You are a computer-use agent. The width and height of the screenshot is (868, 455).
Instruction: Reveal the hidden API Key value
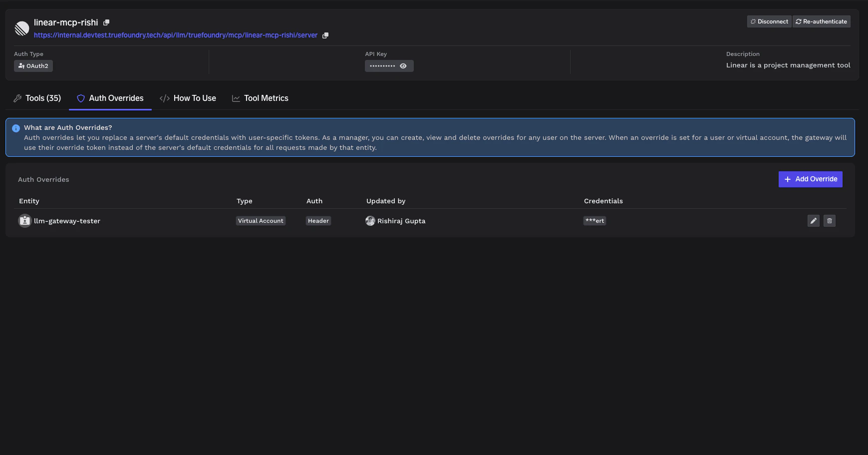tap(403, 65)
